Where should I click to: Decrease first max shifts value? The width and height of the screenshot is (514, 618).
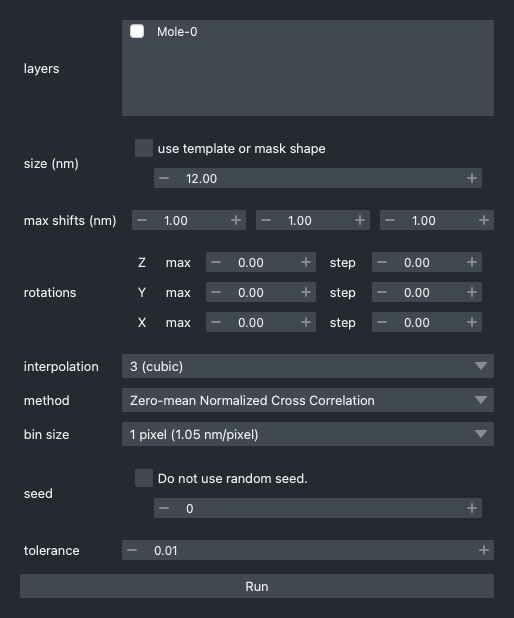click(x=142, y=220)
